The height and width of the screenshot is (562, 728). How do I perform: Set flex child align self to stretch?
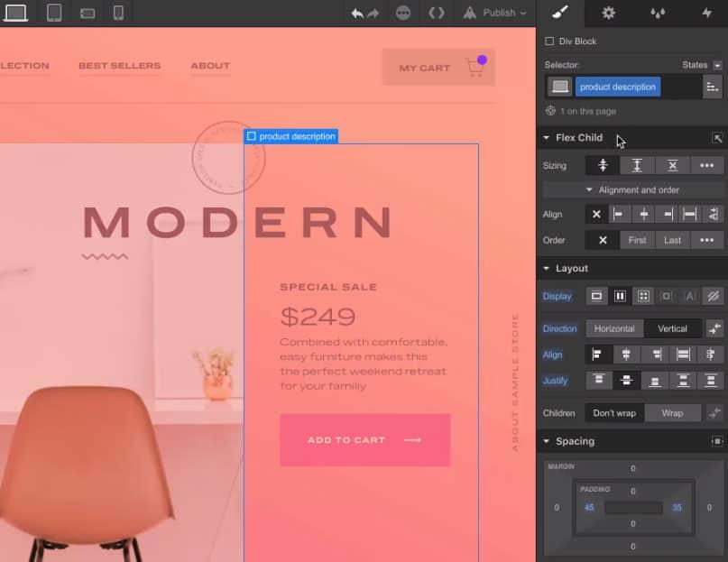pyautogui.click(x=690, y=214)
